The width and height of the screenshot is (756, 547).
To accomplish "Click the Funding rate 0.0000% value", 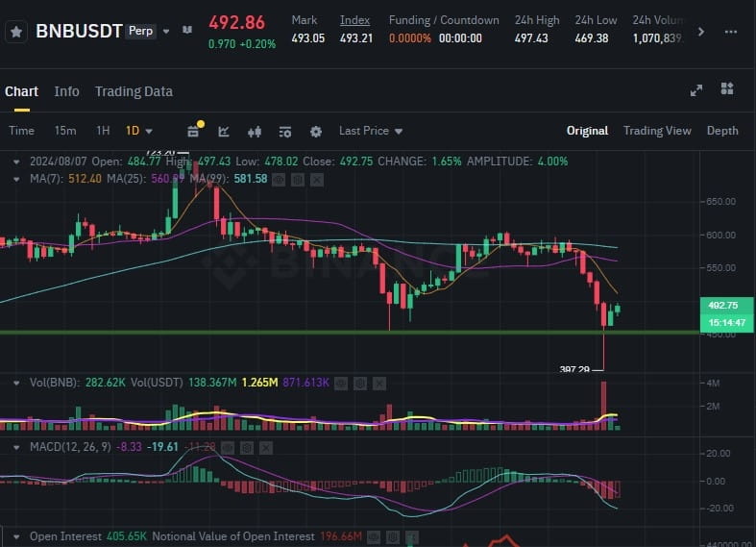I will tap(410, 38).
